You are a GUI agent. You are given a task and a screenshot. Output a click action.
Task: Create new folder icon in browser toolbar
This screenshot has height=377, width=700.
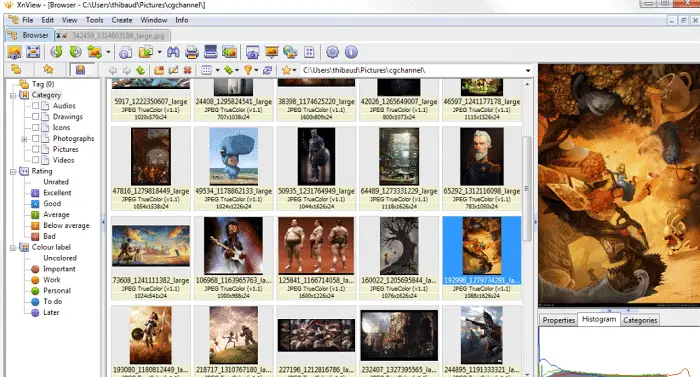coord(159,70)
